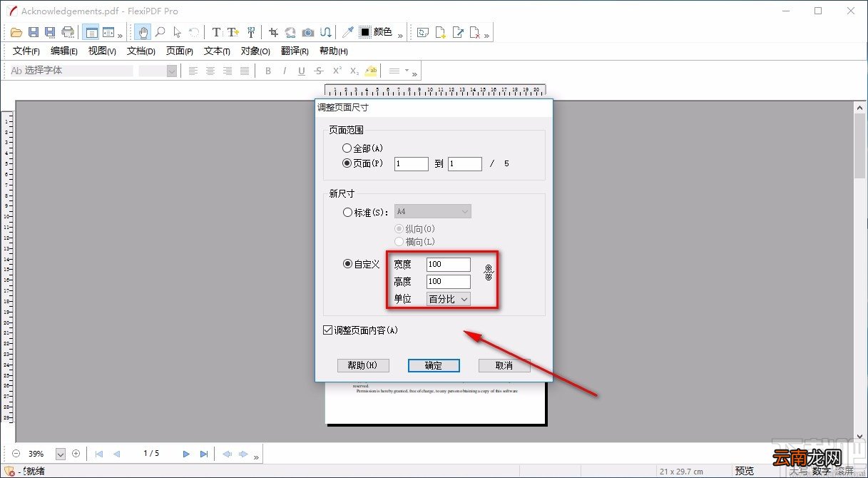Viewport: 868px width, 478px height.
Task: Click the first Save disk icon
Action: tap(34, 32)
